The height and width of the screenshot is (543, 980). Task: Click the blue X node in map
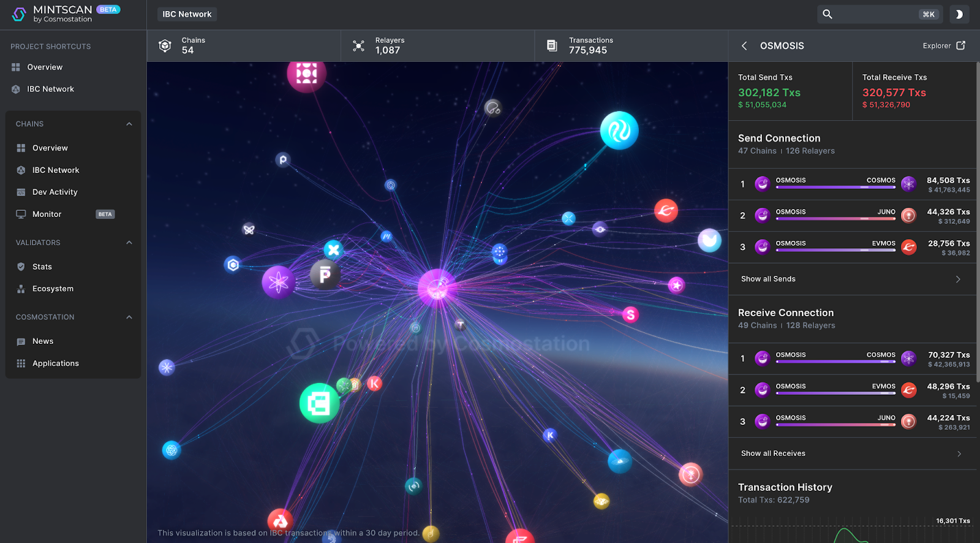point(333,249)
